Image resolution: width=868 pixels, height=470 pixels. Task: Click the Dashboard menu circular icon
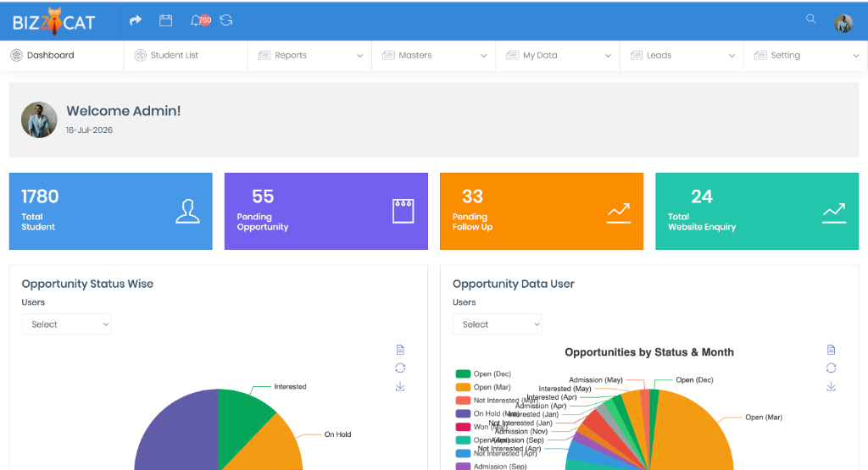tap(17, 55)
